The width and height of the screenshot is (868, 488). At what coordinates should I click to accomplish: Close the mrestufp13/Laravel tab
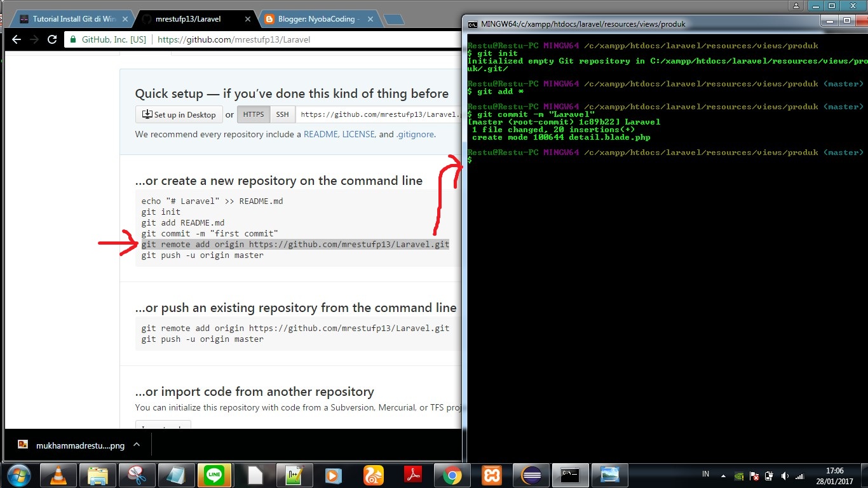(x=248, y=19)
